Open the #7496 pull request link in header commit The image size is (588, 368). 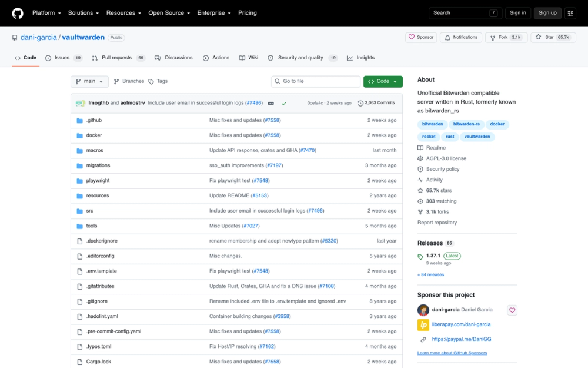[x=254, y=103]
